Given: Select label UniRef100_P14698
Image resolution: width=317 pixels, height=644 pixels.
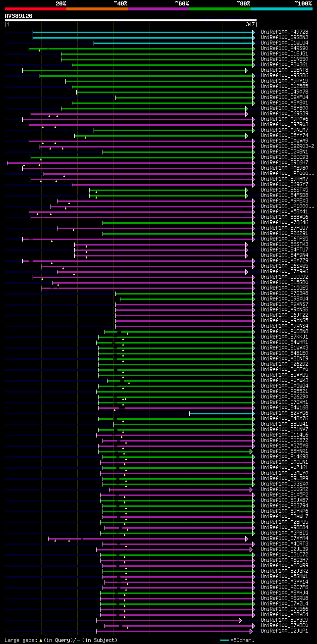Looking at the screenshot, I should (284, 457).
